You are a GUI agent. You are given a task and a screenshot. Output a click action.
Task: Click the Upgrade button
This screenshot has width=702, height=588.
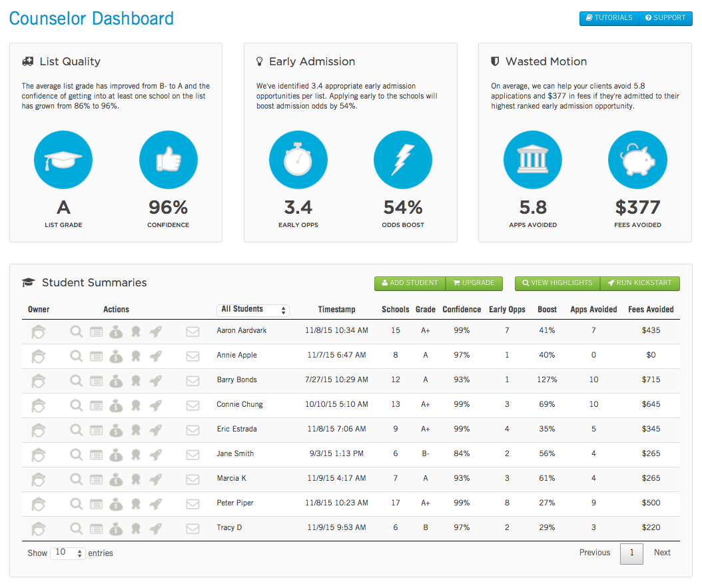(x=474, y=283)
